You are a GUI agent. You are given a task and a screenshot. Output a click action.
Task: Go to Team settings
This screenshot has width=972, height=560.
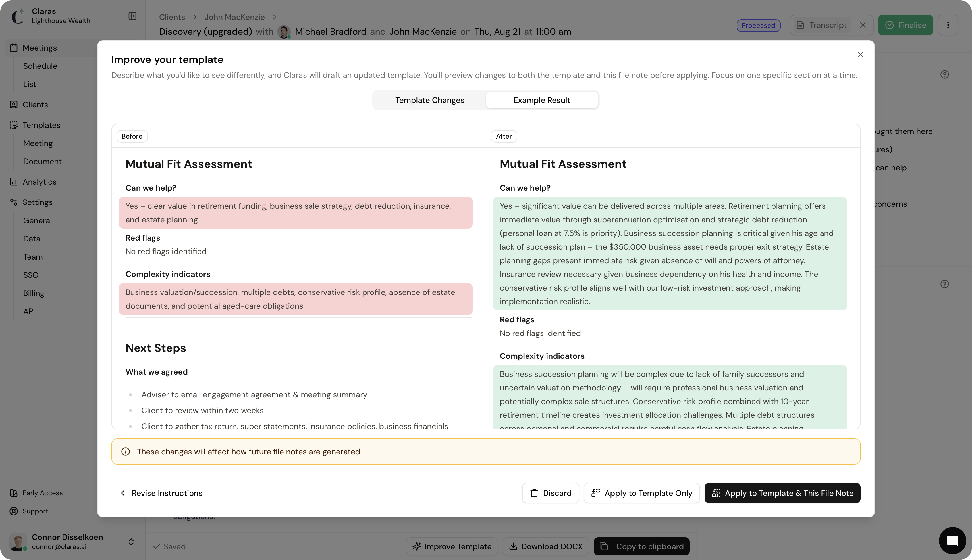33,256
